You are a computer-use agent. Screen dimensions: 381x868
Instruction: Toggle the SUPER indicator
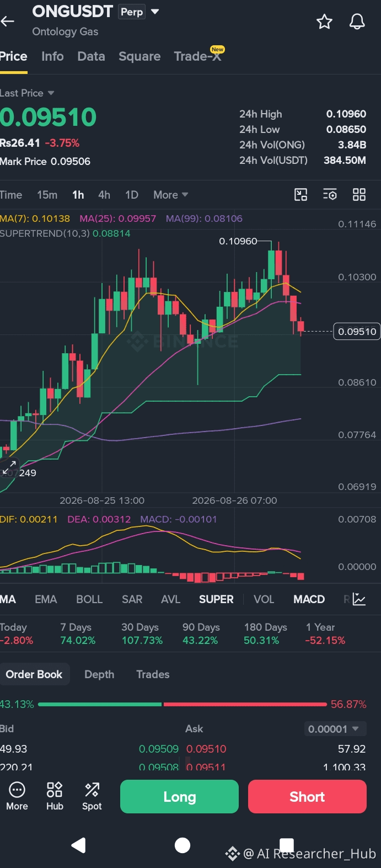point(216,599)
